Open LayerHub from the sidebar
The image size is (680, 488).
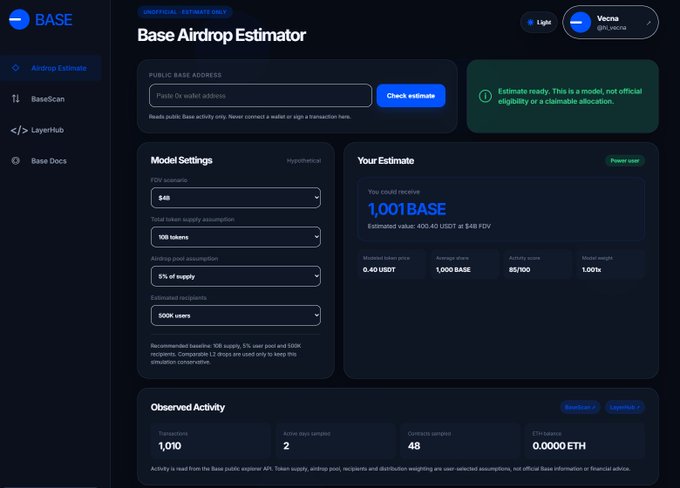click(x=50, y=130)
